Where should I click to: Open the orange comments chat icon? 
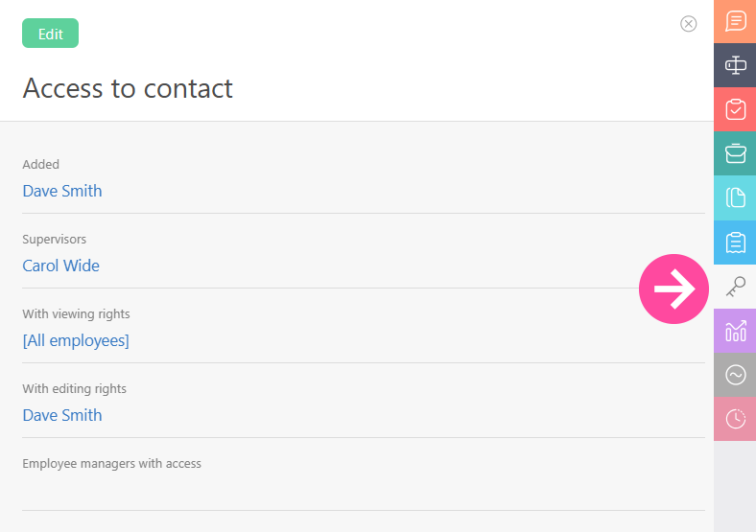735,21
